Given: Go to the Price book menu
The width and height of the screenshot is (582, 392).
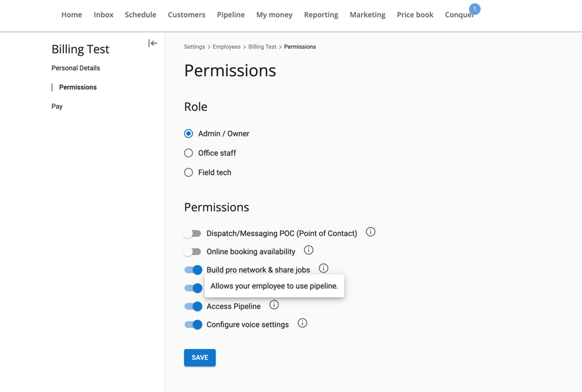Looking at the screenshot, I should 415,15.
